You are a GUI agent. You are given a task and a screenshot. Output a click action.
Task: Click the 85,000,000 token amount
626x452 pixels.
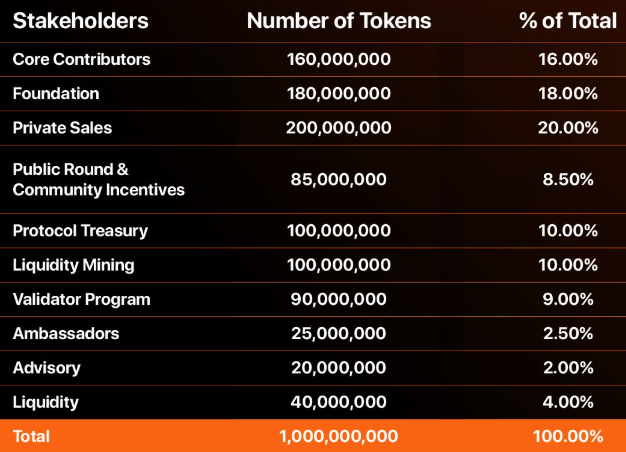pyautogui.click(x=339, y=179)
